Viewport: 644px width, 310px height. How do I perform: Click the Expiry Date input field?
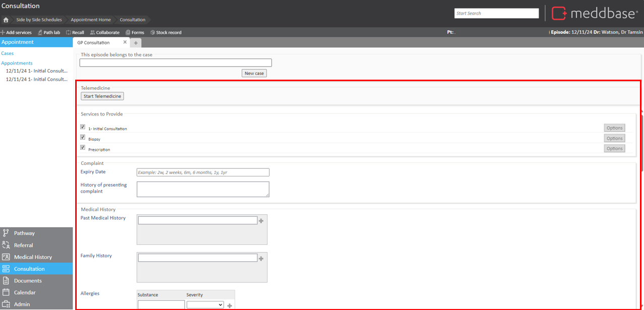[x=203, y=172]
